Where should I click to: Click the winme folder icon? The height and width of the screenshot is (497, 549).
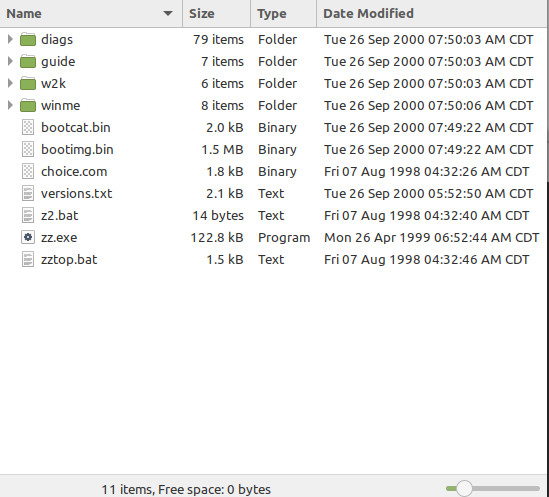[x=28, y=105]
